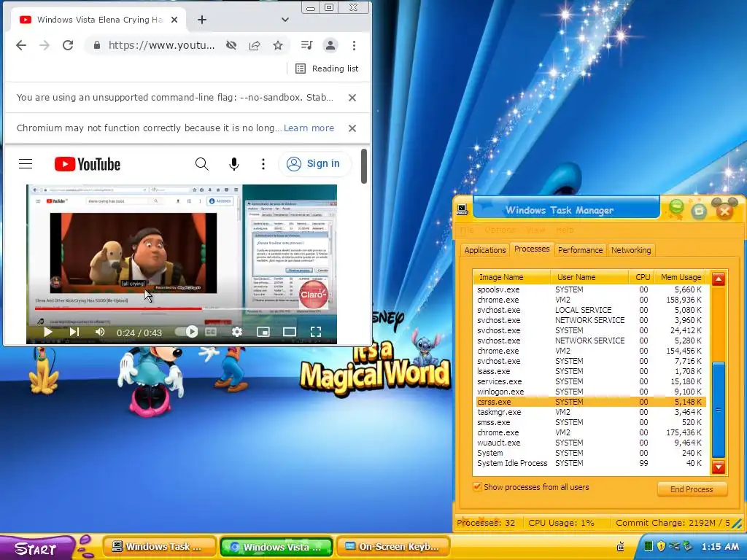Open the Start menu
Image resolution: width=747 pixels, height=560 pixels.
click(x=36, y=548)
